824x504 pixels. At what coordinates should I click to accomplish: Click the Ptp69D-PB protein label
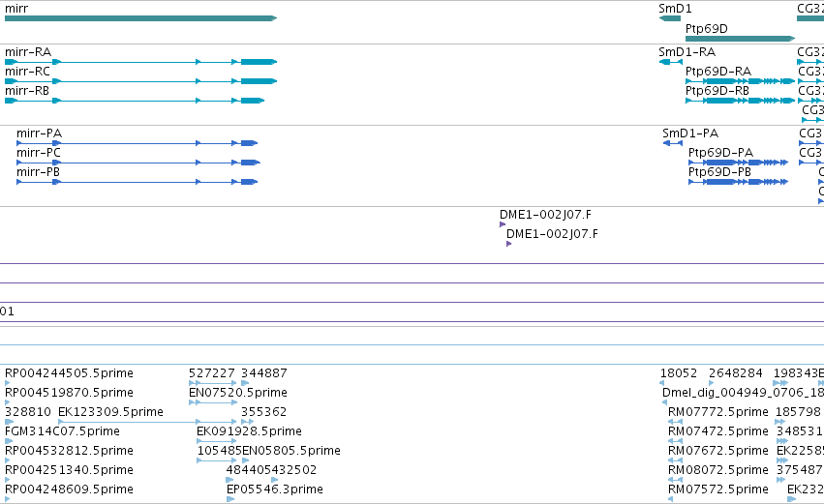(719, 172)
